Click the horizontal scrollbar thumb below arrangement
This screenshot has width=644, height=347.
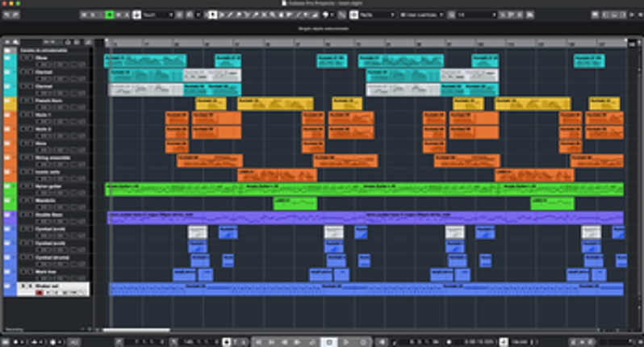coord(136,330)
